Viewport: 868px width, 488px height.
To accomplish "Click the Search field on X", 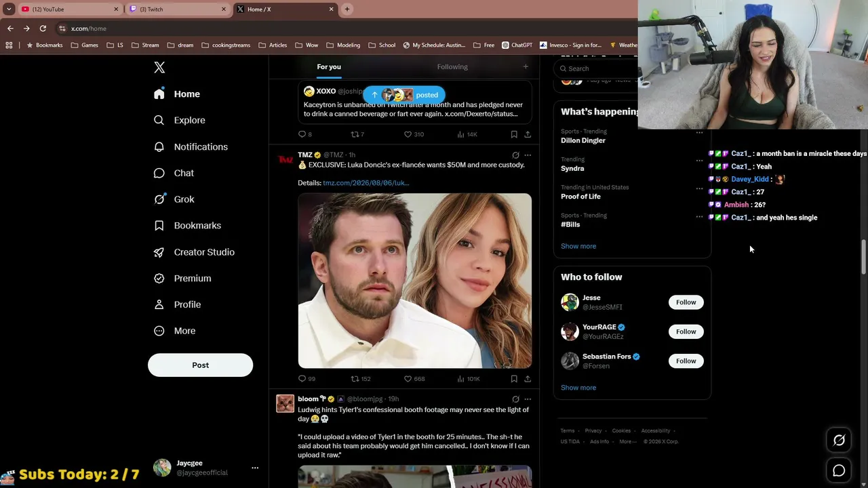I will pos(597,68).
